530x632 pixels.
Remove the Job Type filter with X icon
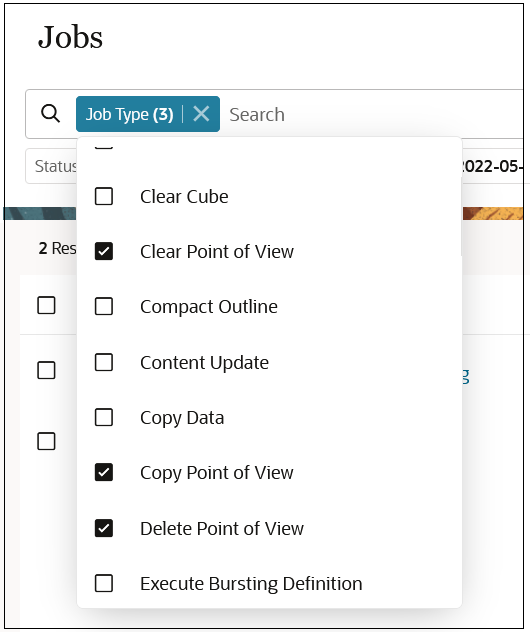pos(201,114)
